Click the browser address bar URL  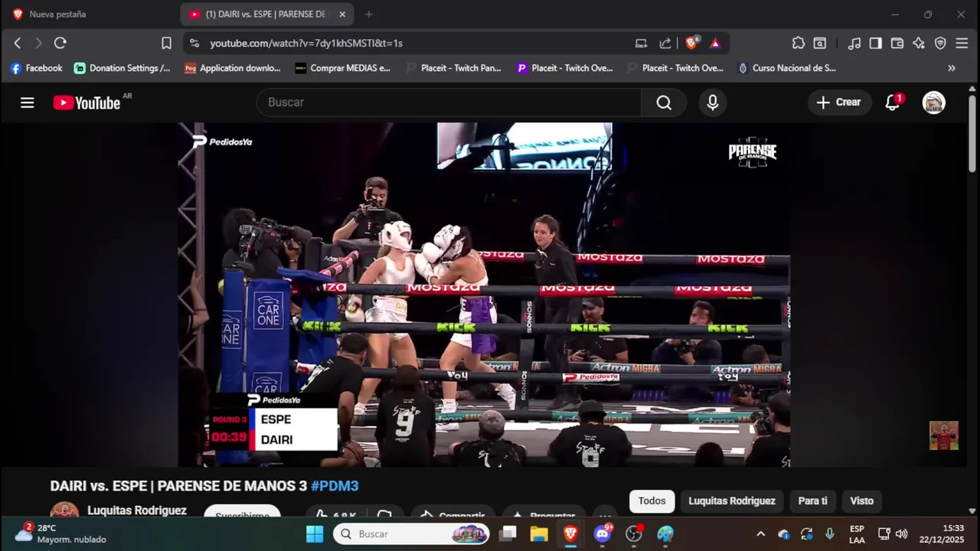pos(306,44)
